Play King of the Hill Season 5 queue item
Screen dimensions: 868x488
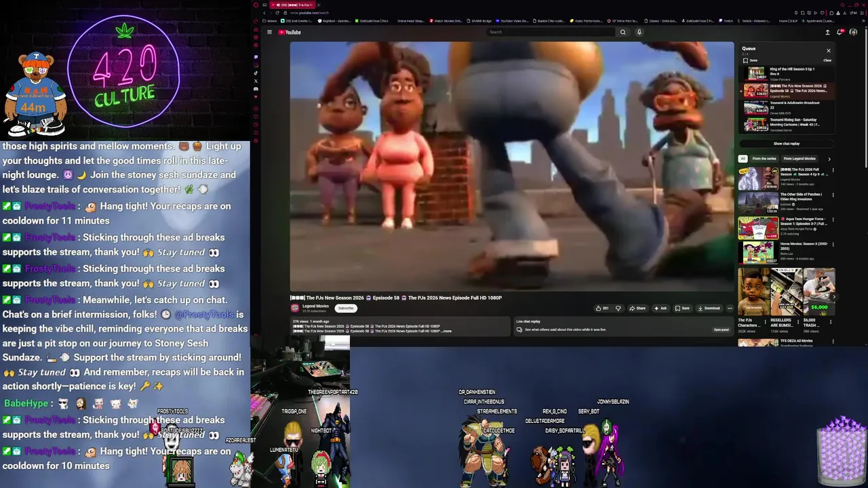click(787, 73)
